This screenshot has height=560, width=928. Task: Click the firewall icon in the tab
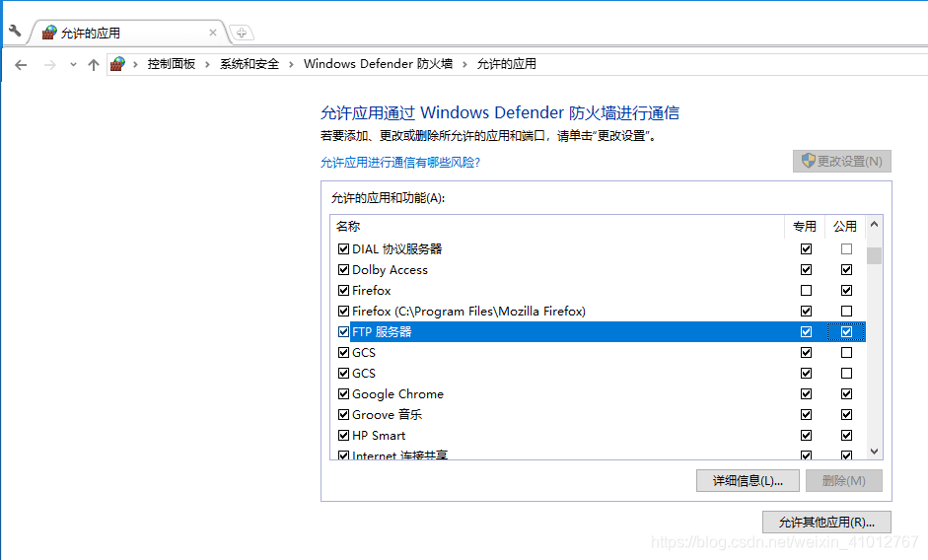[x=49, y=33]
